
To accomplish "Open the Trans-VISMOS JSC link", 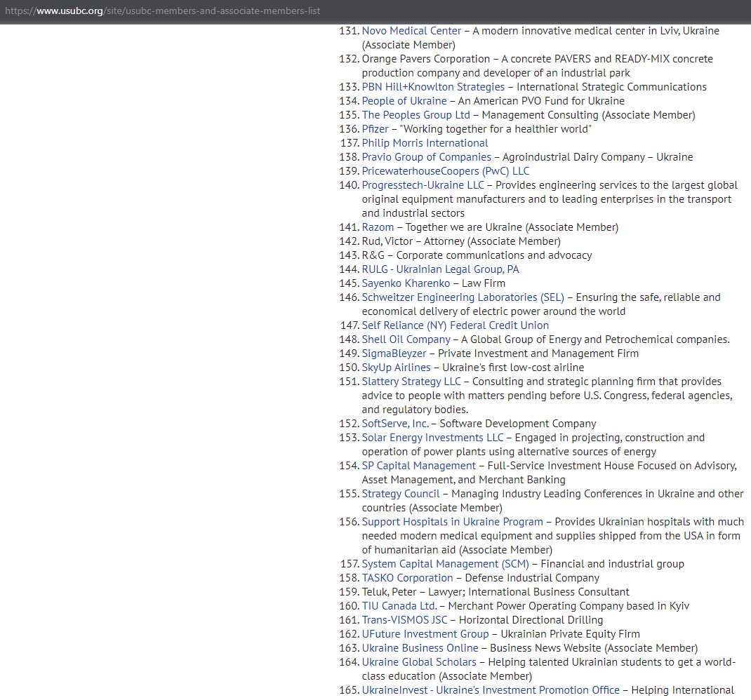I will [x=405, y=620].
